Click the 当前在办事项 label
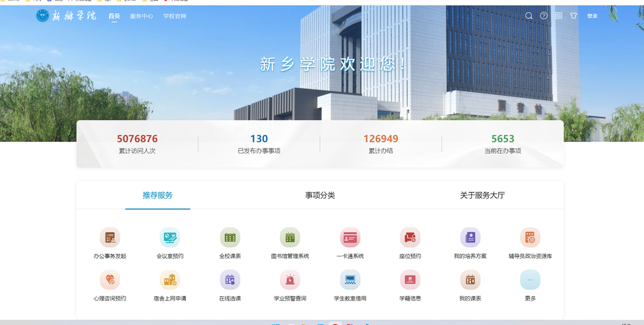This screenshot has width=644, height=325. tap(503, 151)
